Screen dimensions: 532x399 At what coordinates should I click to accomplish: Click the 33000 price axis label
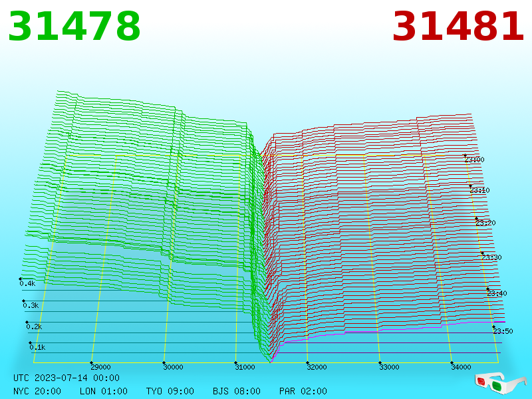[x=389, y=367]
